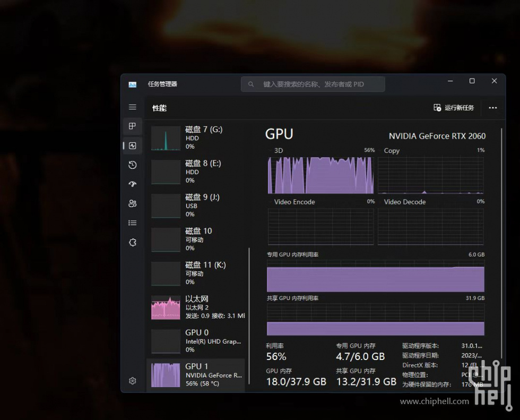Click the 56% utilization value
520x420 pixels.
click(x=276, y=357)
